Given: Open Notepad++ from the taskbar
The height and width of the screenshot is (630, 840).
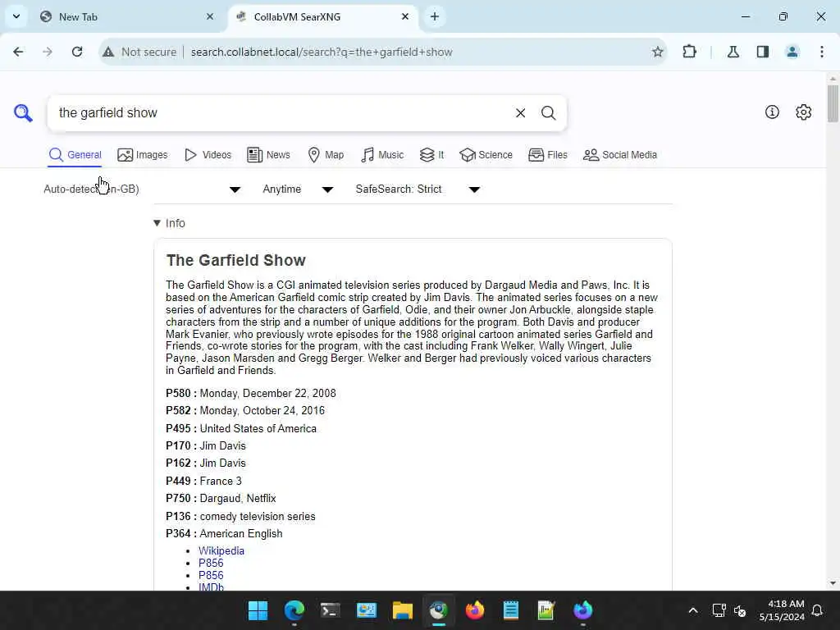Looking at the screenshot, I should pos(546,610).
